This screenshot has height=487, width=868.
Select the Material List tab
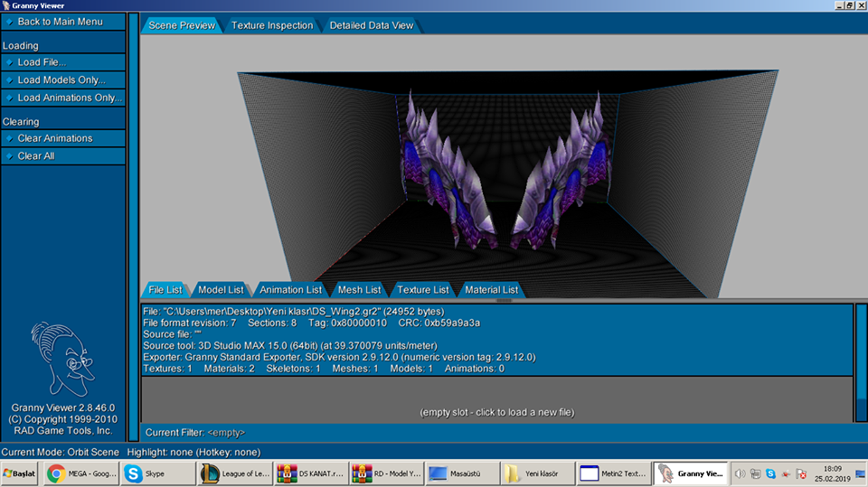(x=492, y=289)
